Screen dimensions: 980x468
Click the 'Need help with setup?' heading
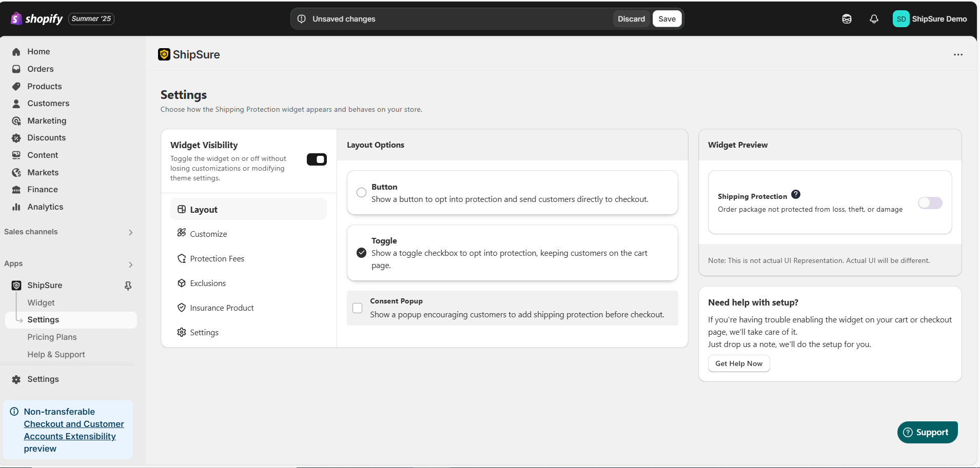coord(753,302)
